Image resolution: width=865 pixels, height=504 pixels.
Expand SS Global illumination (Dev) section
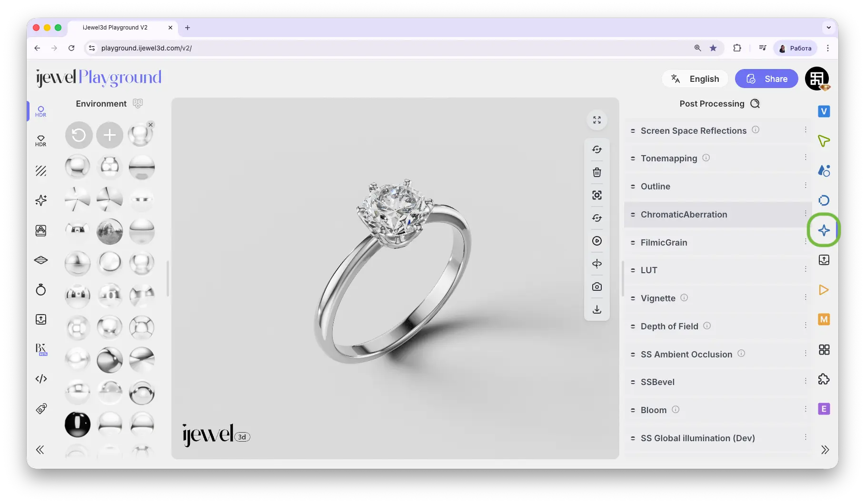pyautogui.click(x=717, y=438)
